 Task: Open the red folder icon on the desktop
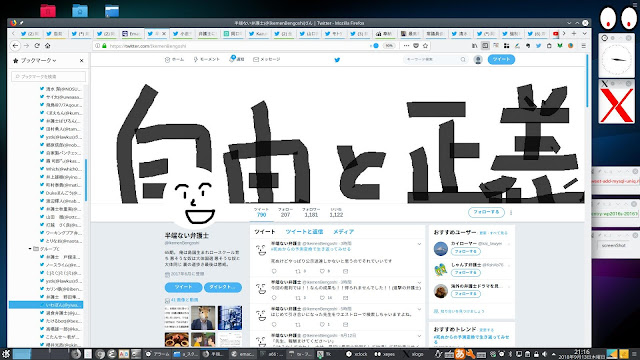(x=48, y=11)
